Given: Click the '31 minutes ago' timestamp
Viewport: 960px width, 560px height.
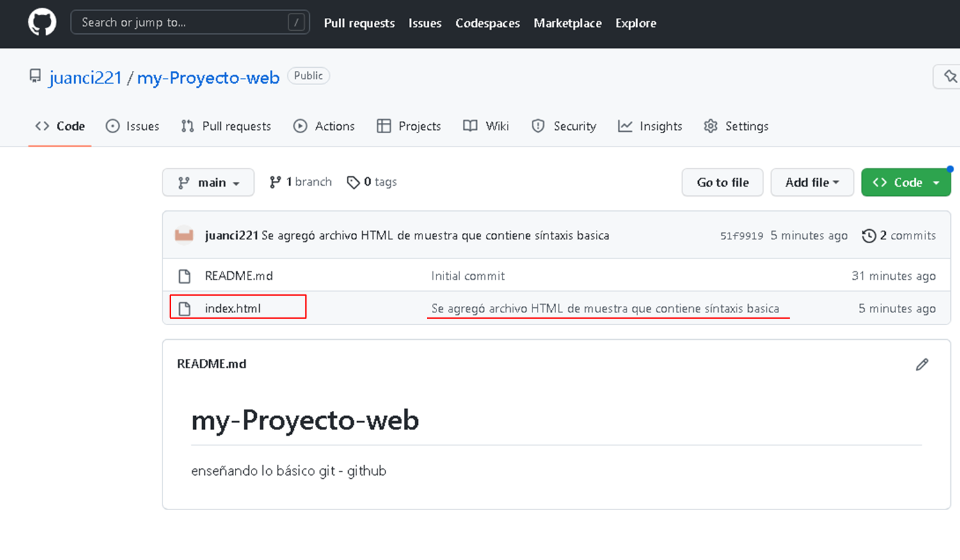Looking at the screenshot, I should [x=893, y=276].
